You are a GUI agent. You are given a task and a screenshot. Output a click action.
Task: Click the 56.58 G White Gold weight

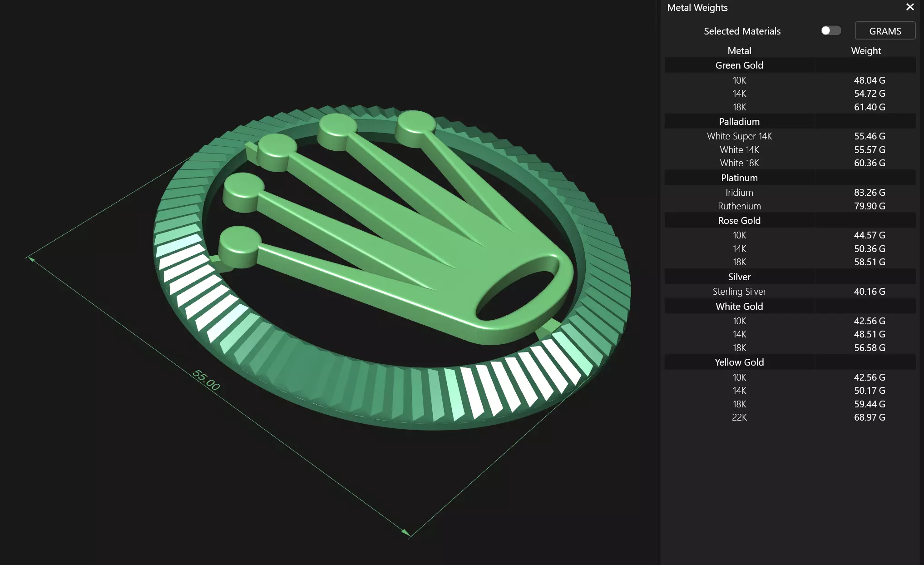870,348
